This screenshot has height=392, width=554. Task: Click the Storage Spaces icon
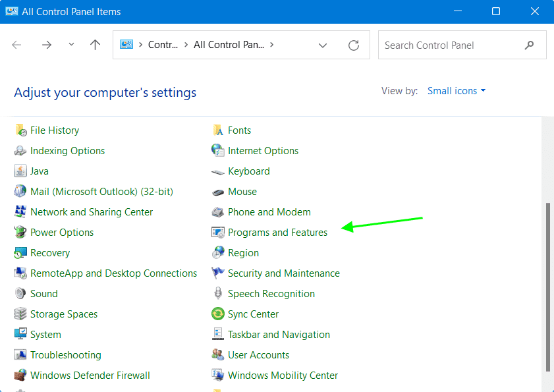coord(20,314)
